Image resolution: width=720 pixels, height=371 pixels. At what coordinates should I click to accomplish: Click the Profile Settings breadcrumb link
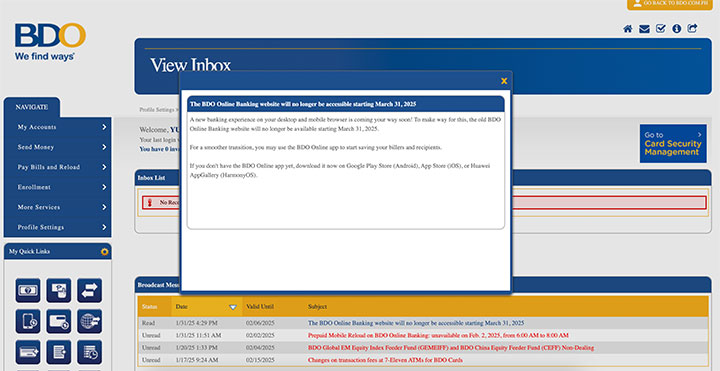point(157,110)
